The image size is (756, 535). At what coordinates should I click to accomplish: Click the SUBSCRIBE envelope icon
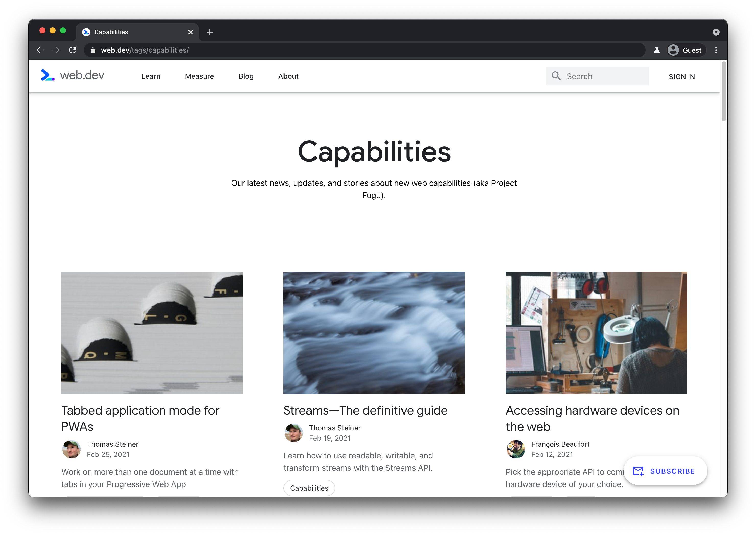click(637, 471)
